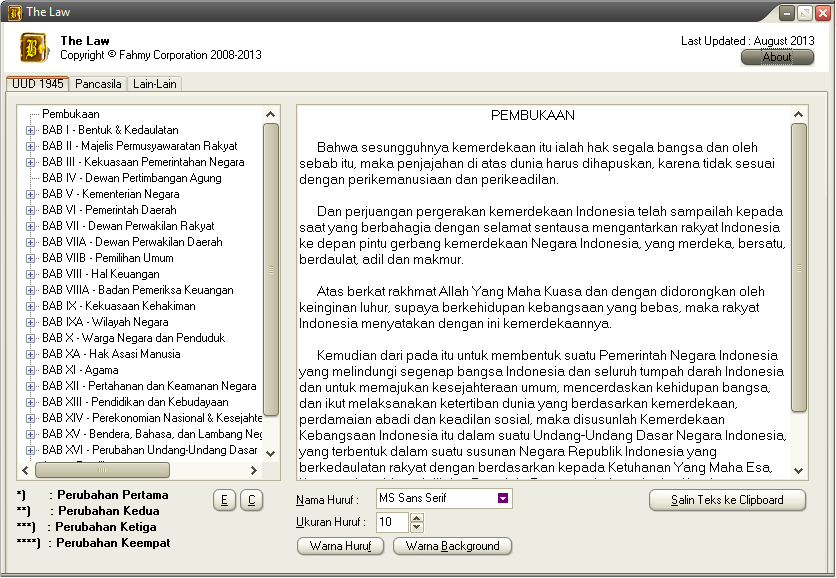Expand BAB XA - Hak Asasi Manusia node

30,354
